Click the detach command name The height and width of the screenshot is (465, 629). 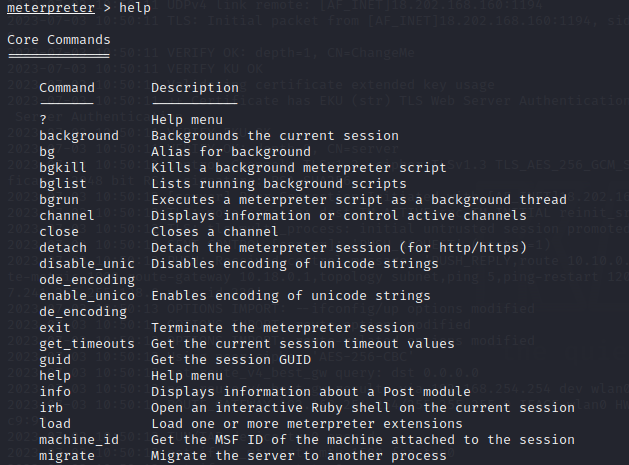tap(63, 248)
